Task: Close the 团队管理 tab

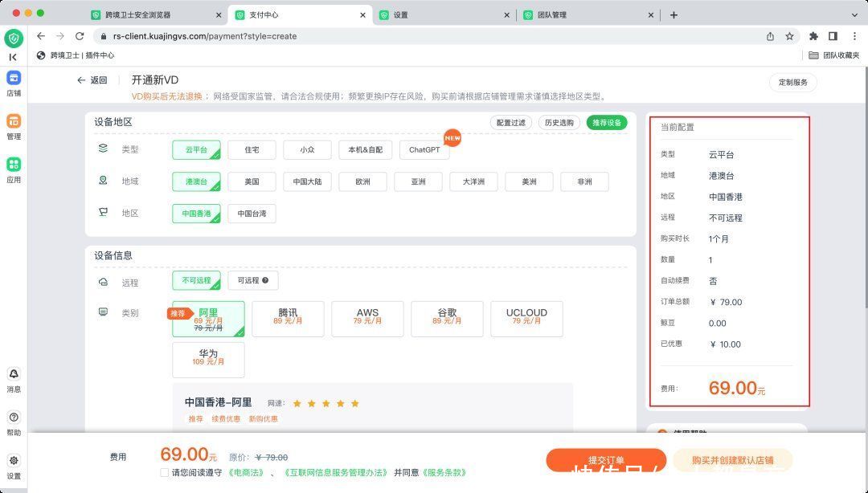Action: tap(650, 15)
